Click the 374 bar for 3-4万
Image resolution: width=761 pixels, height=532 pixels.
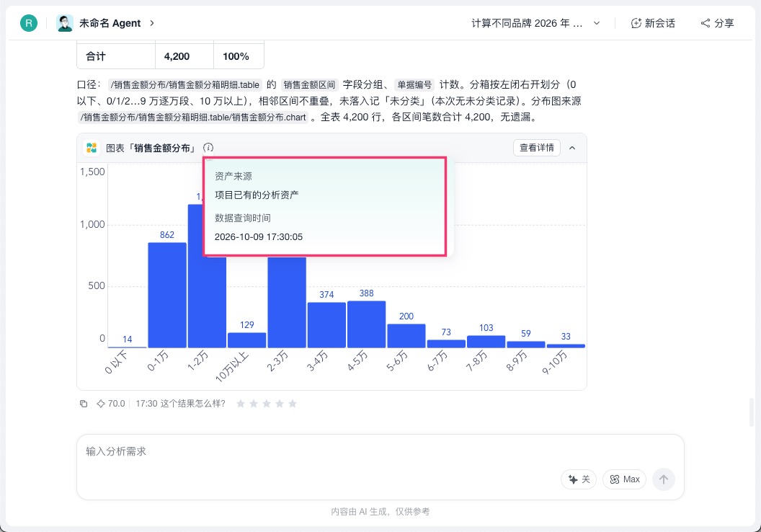point(326,324)
